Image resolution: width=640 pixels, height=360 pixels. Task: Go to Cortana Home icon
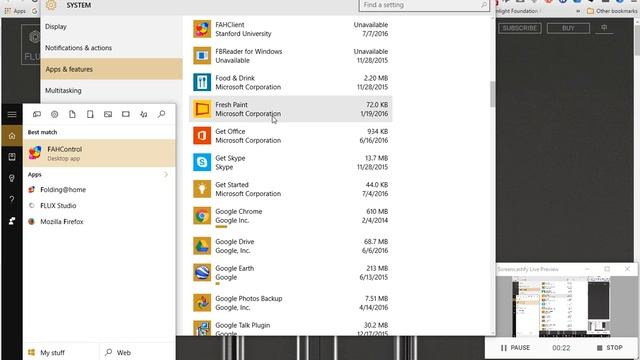coord(12,136)
